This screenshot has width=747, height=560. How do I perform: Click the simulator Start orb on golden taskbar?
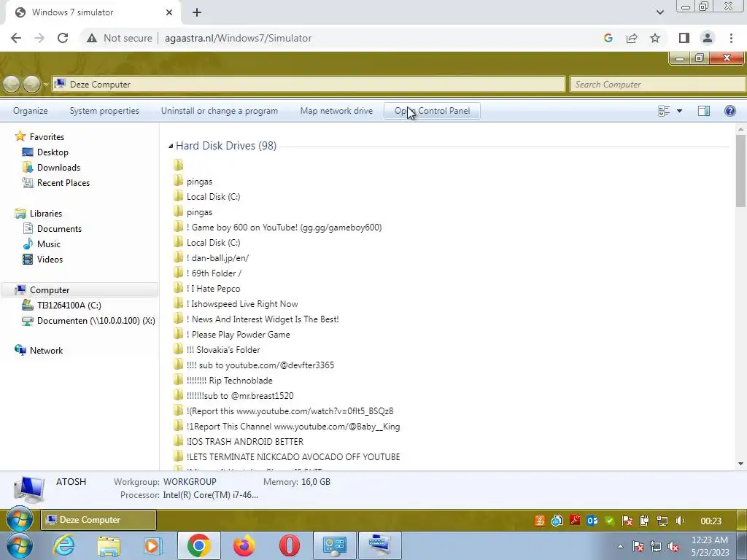[20, 519]
